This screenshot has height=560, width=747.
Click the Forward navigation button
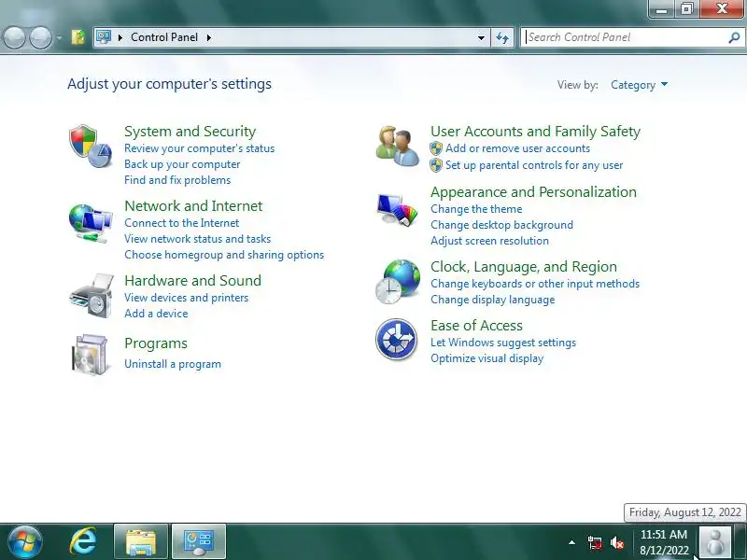40,37
